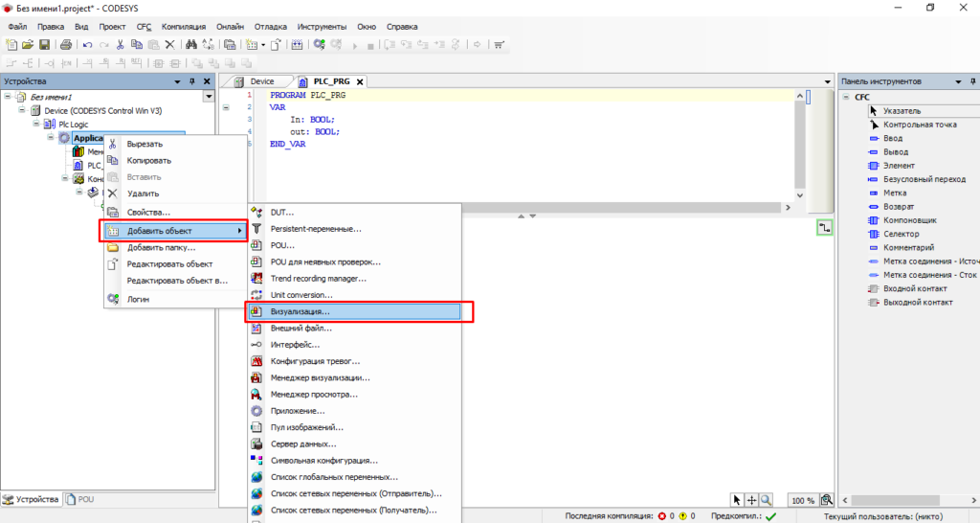Collapse the VAR block fold marker
Screen dimensions: 980x523
tap(226, 107)
